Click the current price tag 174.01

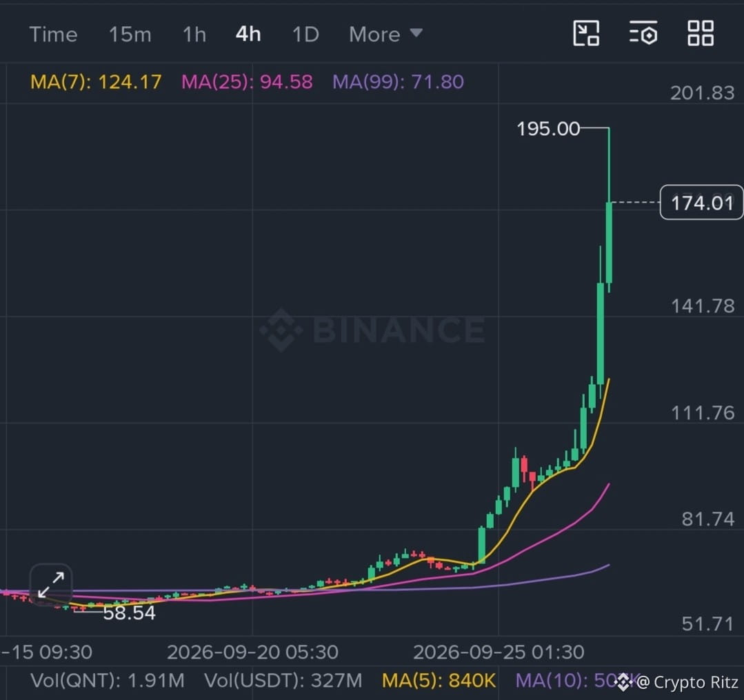[701, 203]
